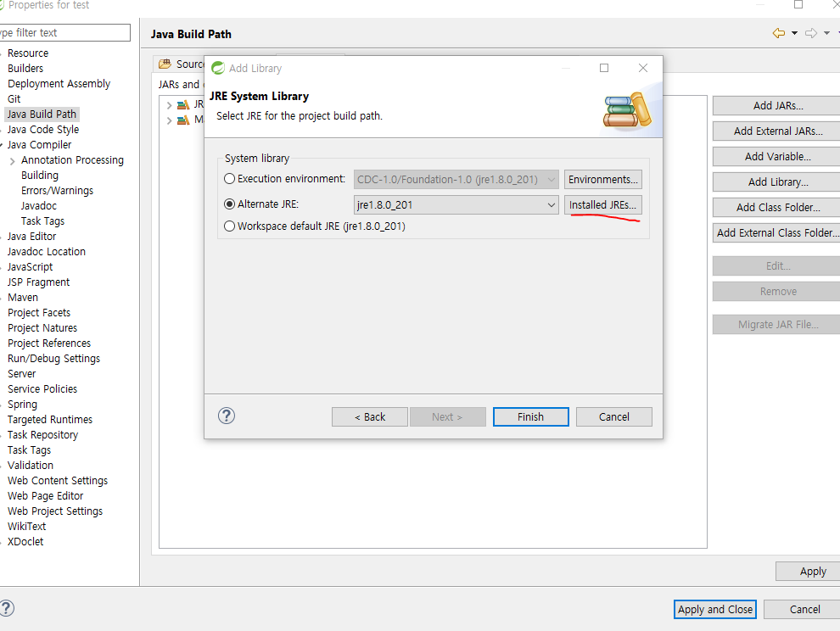Image resolution: width=840 pixels, height=631 pixels.
Task: Expand Annotation Processing in sidebar
Action: point(13,160)
